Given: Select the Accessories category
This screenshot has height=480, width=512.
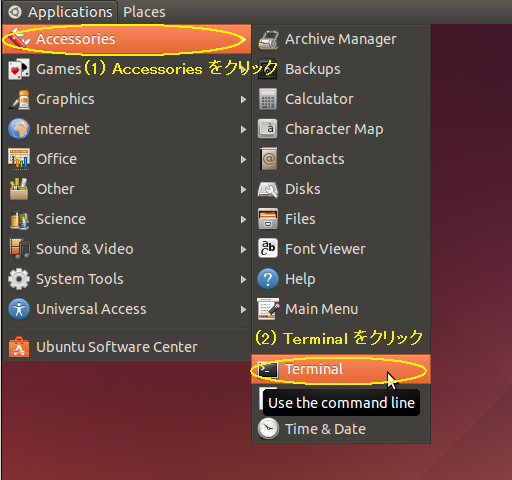Looking at the screenshot, I should [127, 39].
